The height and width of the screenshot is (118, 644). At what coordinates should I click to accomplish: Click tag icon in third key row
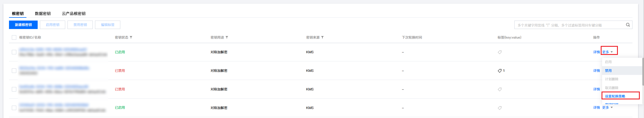[500, 89]
